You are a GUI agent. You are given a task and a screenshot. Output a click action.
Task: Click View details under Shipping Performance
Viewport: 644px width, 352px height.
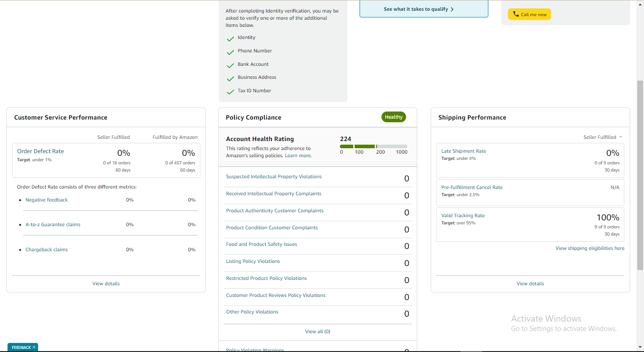point(530,283)
